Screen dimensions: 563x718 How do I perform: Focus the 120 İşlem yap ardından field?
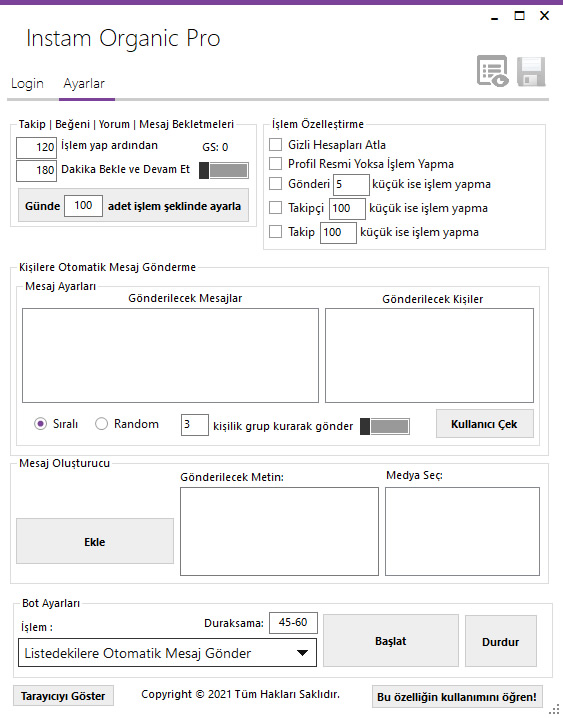pyautogui.click(x=37, y=147)
